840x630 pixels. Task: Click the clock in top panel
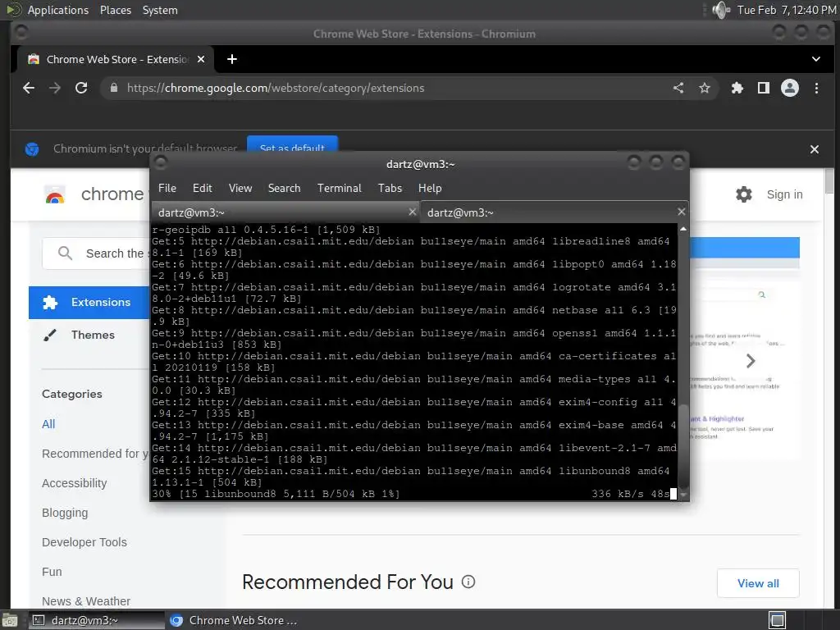(x=787, y=10)
